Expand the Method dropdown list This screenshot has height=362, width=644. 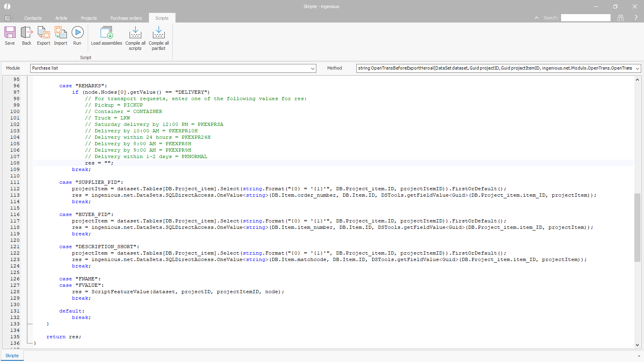click(x=637, y=68)
